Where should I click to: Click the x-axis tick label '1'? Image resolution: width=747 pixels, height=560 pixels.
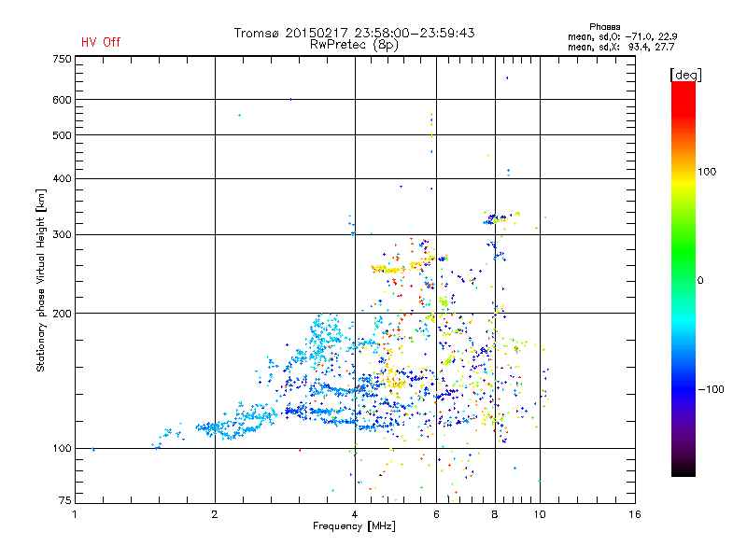[x=75, y=514]
